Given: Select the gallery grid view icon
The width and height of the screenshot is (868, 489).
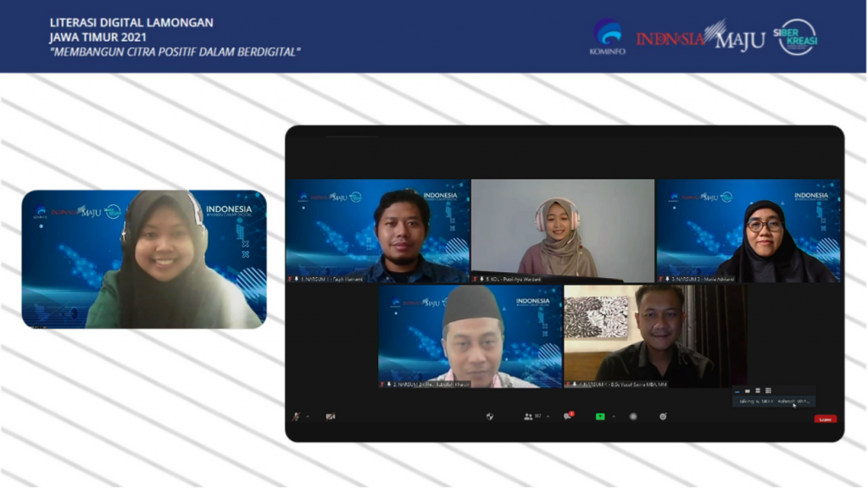Looking at the screenshot, I should pyautogui.click(x=768, y=390).
